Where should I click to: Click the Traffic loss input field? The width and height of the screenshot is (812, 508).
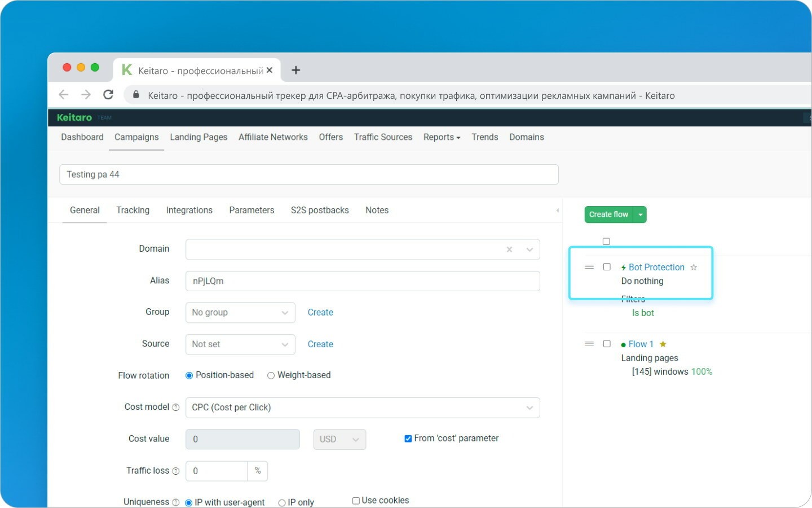click(217, 471)
